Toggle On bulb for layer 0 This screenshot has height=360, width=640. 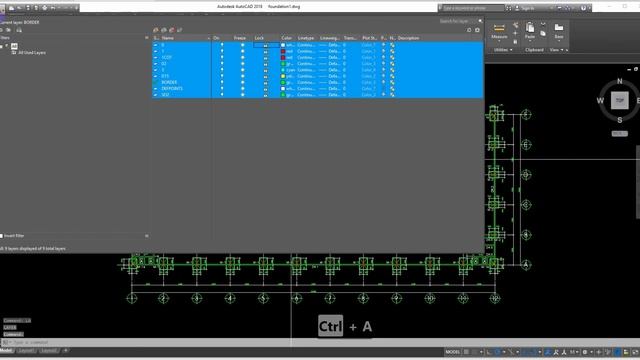click(x=222, y=45)
